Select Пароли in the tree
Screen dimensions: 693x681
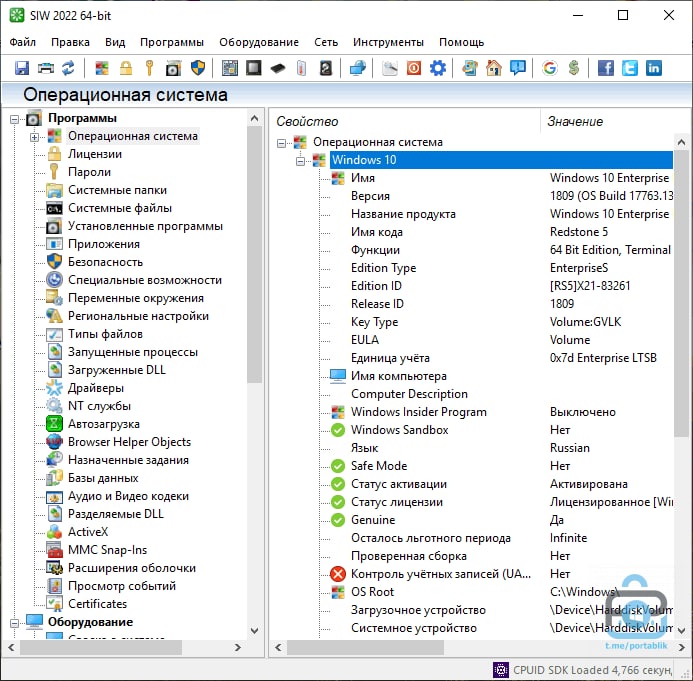(x=89, y=172)
